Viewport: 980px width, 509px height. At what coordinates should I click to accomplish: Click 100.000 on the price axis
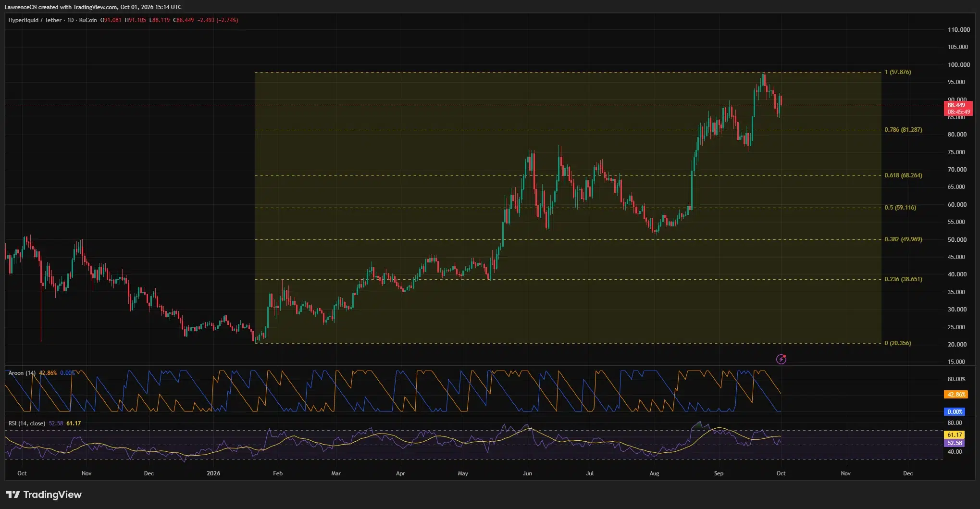[x=958, y=65]
